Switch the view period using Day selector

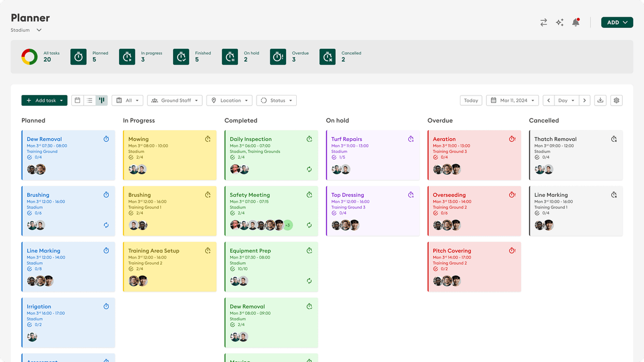point(566,100)
